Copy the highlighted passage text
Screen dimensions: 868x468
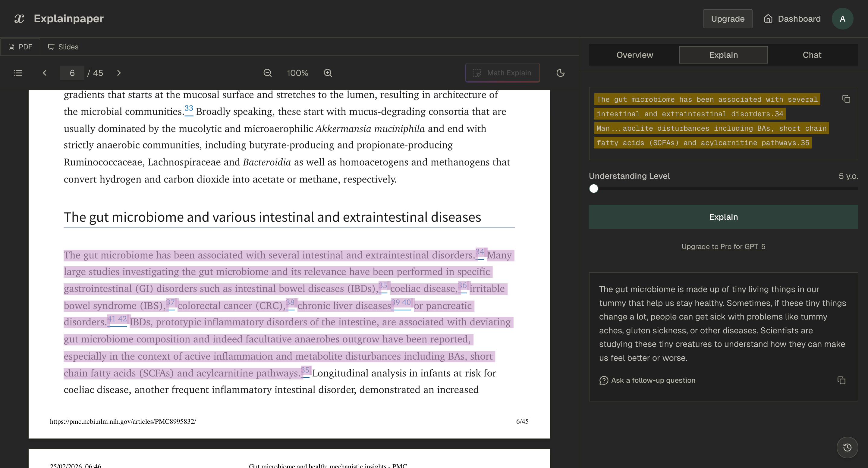(x=847, y=99)
